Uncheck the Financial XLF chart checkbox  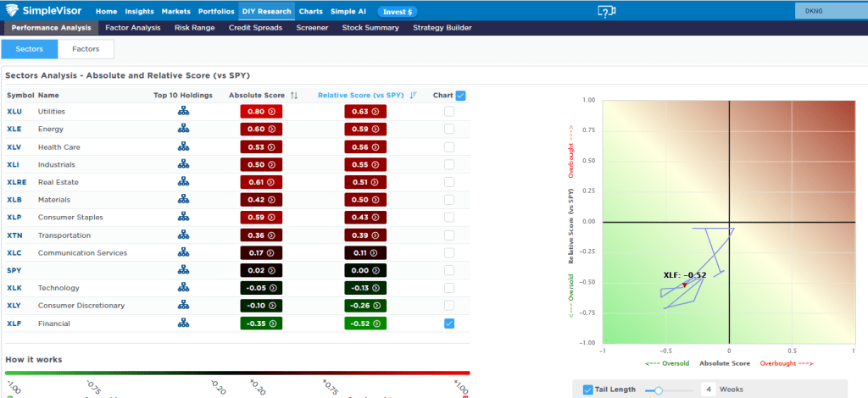click(x=448, y=323)
